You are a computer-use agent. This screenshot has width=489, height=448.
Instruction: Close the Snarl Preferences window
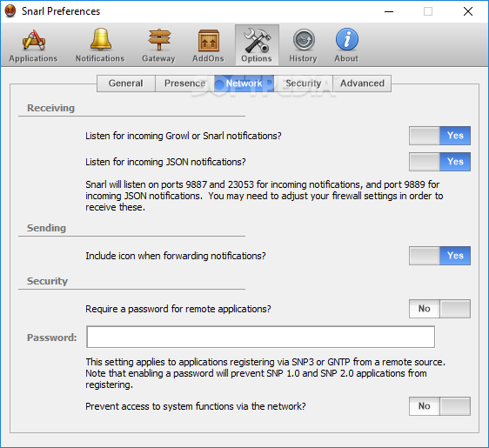(468, 11)
